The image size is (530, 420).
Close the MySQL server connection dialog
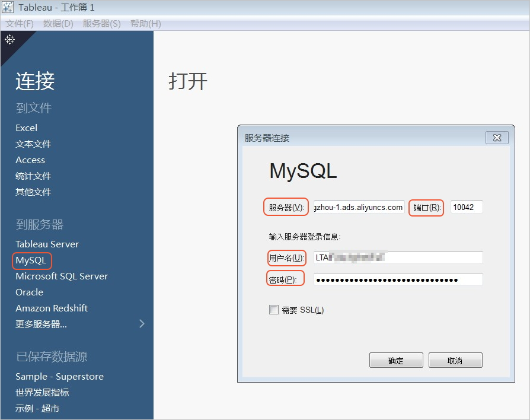click(x=497, y=138)
